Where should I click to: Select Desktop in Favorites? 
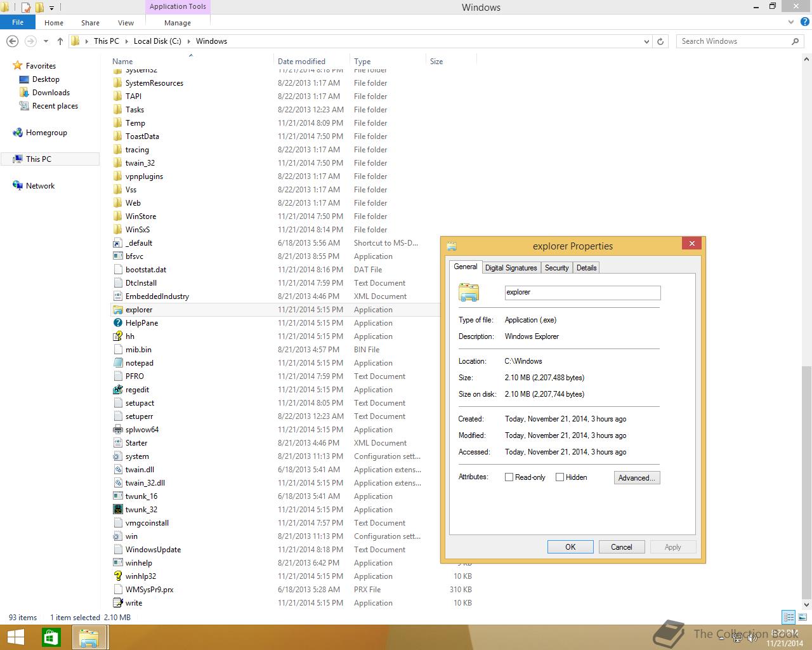[46, 79]
